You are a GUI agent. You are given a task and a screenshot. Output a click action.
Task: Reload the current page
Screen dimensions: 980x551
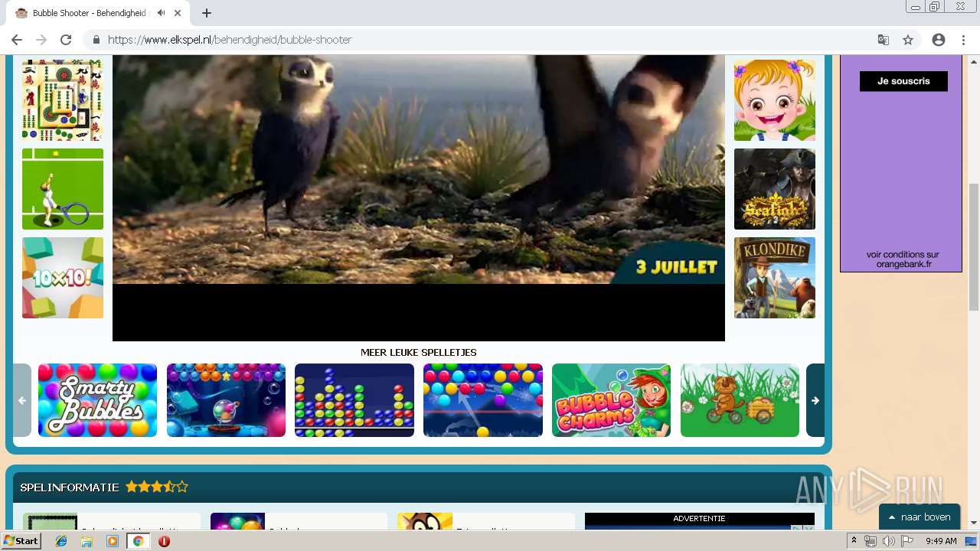[x=66, y=40]
